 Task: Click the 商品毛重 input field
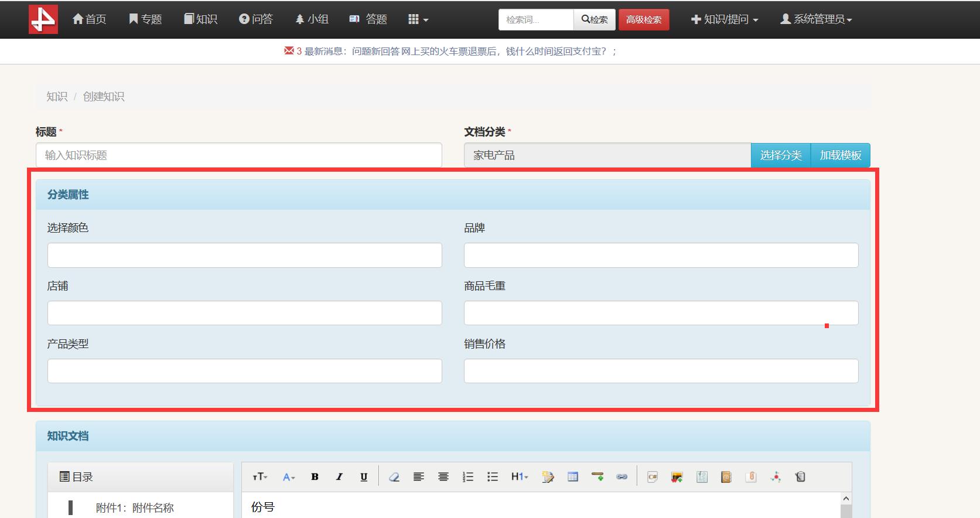pyautogui.click(x=661, y=313)
